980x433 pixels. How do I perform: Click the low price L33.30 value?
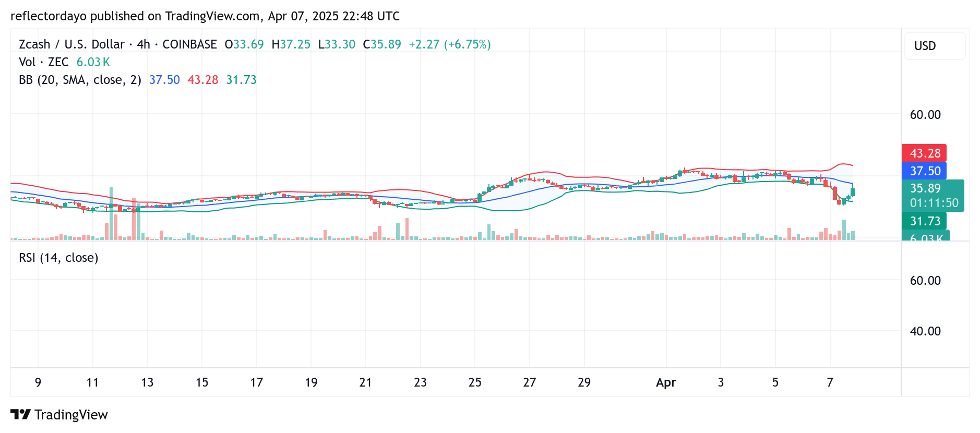click(x=337, y=44)
